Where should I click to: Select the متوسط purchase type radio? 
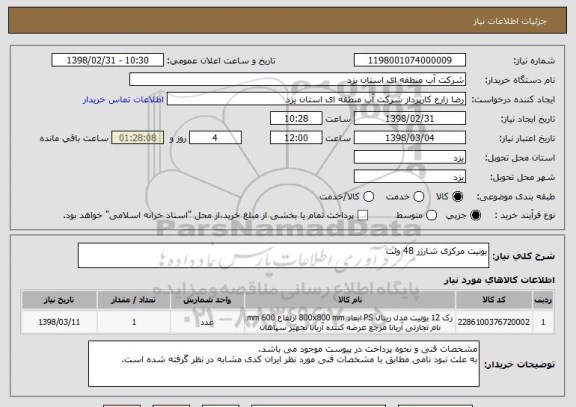pos(431,216)
